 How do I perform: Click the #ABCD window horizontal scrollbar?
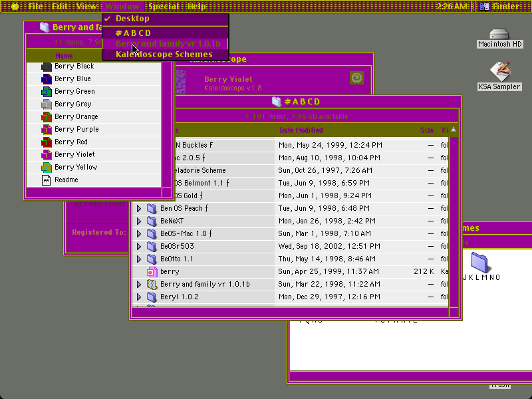[291, 312]
